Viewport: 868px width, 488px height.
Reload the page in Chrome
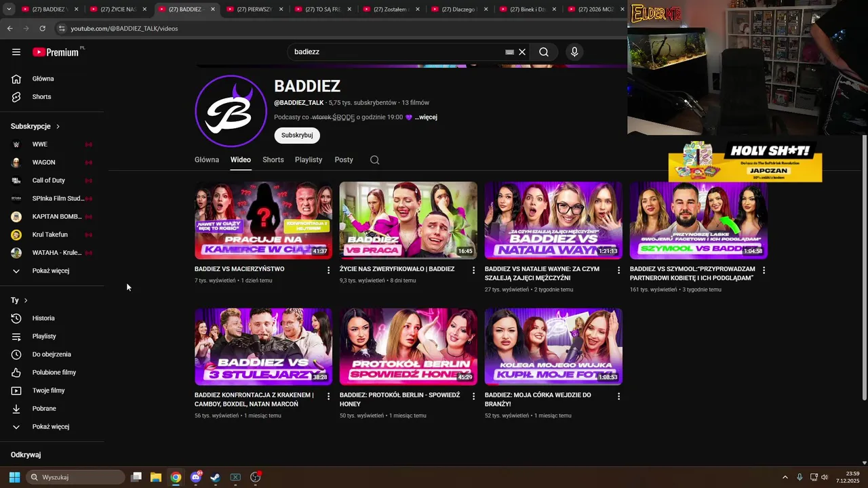click(42, 28)
